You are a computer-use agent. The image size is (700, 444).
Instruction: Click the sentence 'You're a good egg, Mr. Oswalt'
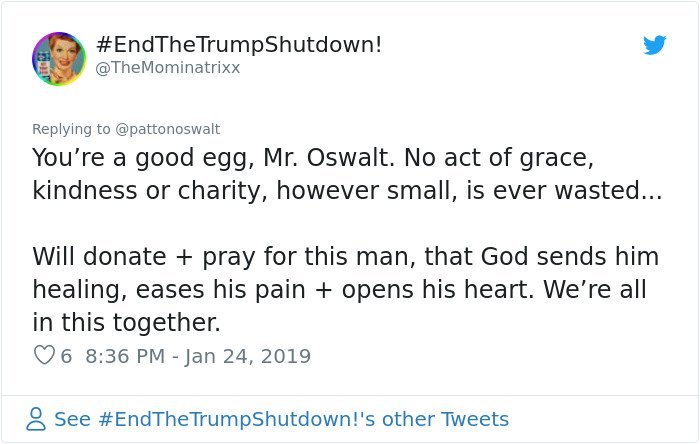pos(213,158)
